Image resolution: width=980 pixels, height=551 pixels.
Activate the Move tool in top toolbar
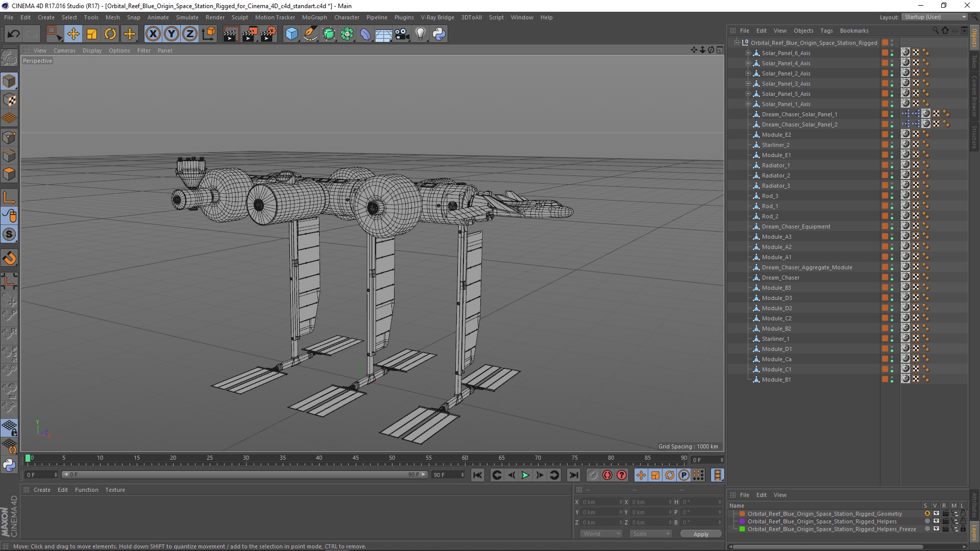point(73,34)
